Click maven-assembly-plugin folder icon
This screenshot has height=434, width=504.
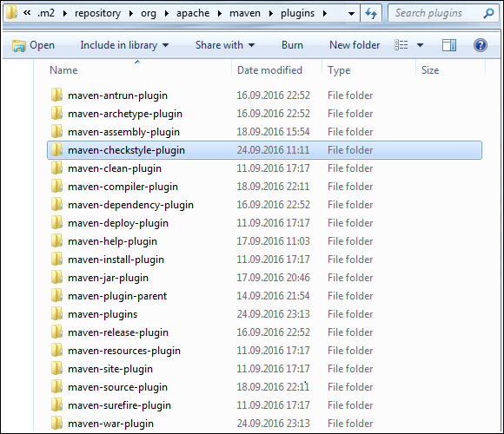pos(56,132)
